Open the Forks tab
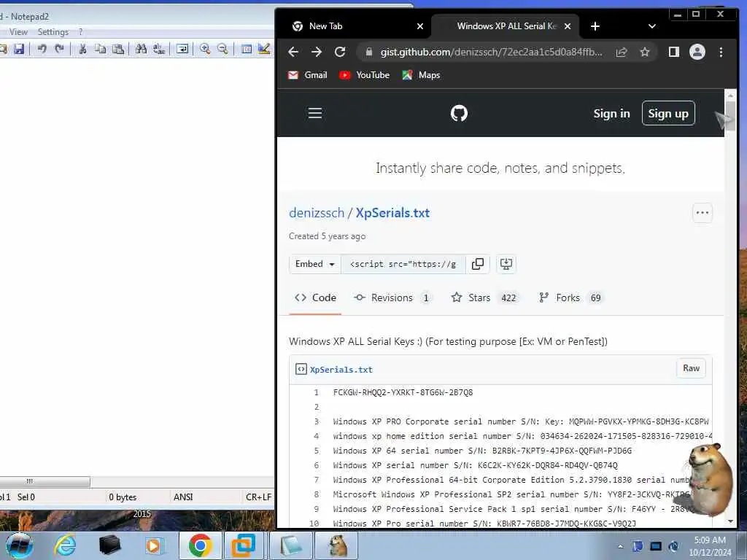 click(x=570, y=297)
